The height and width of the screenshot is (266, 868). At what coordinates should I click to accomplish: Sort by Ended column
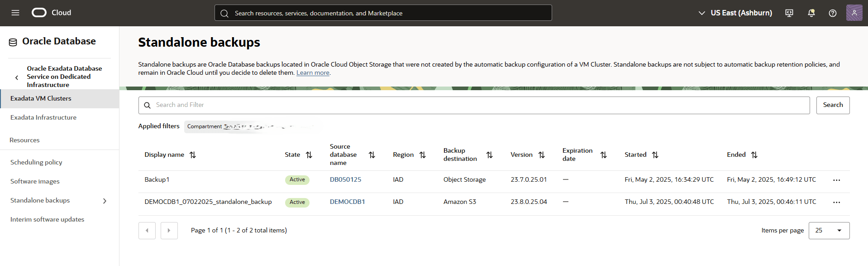click(754, 155)
